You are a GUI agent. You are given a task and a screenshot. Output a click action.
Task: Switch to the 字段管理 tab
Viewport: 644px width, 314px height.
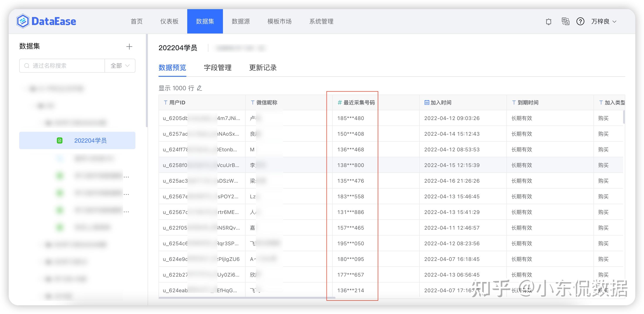click(217, 68)
